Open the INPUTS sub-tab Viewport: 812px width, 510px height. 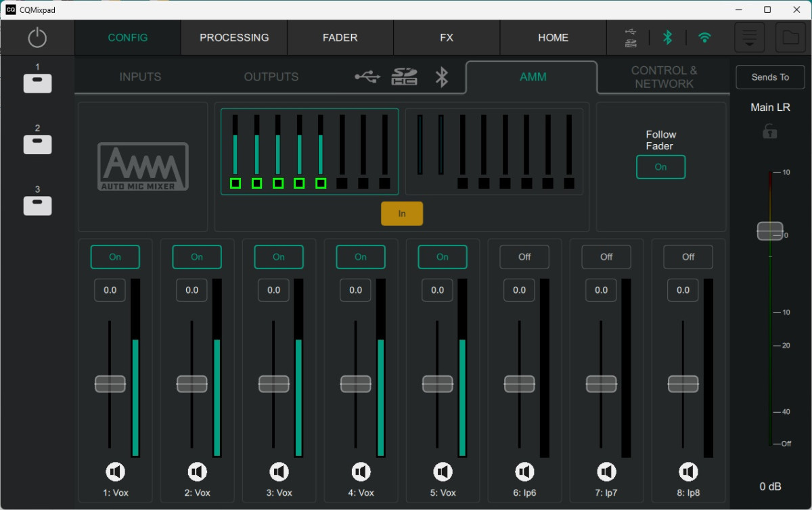pos(141,77)
